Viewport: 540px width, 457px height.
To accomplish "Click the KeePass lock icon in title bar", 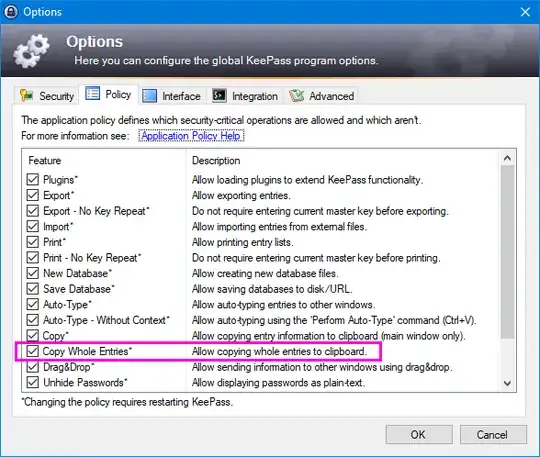I will 11,12.
